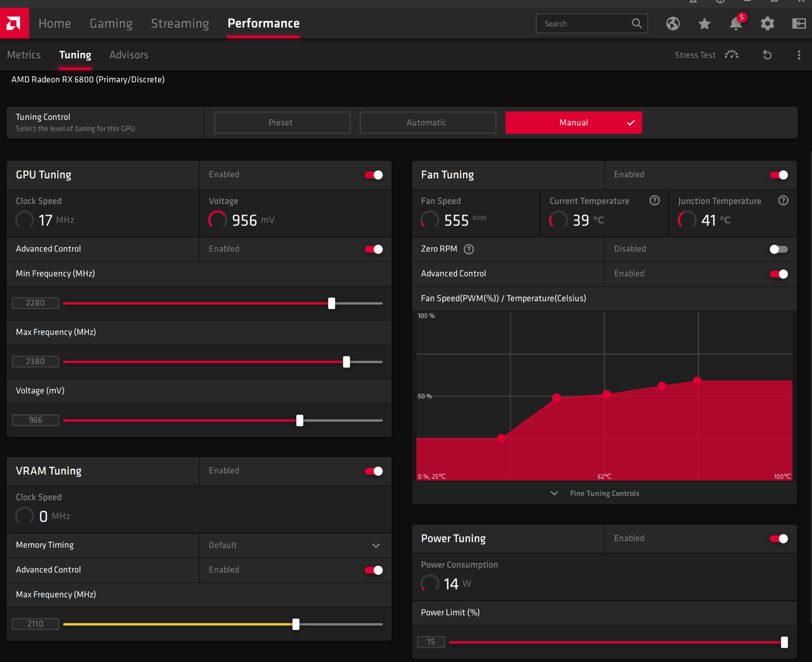This screenshot has width=812, height=662.
Task: Click Max Frequency GPU slider handle
Action: tap(346, 362)
